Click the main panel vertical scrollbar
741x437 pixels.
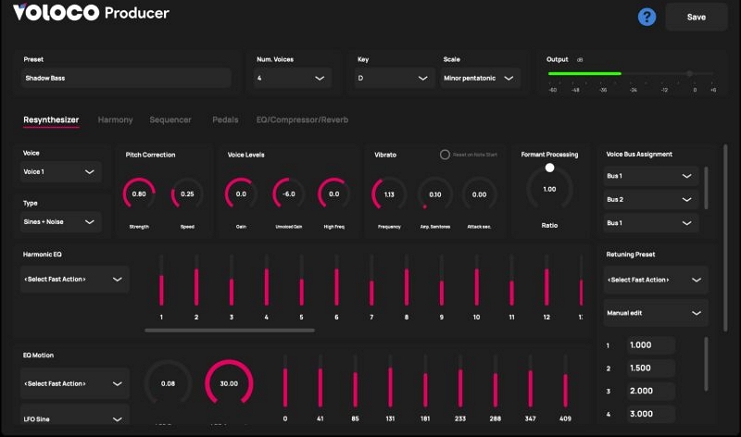[725, 238]
